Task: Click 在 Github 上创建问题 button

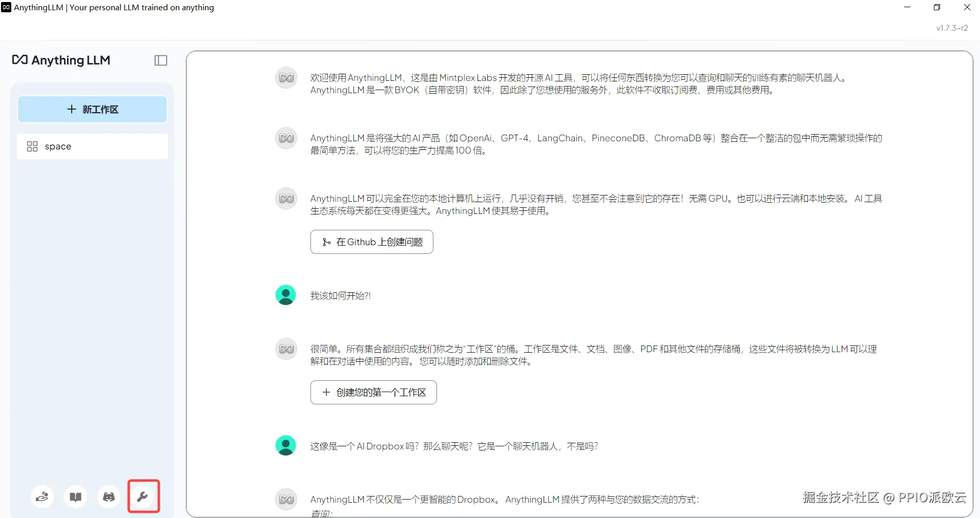Action: click(x=372, y=242)
